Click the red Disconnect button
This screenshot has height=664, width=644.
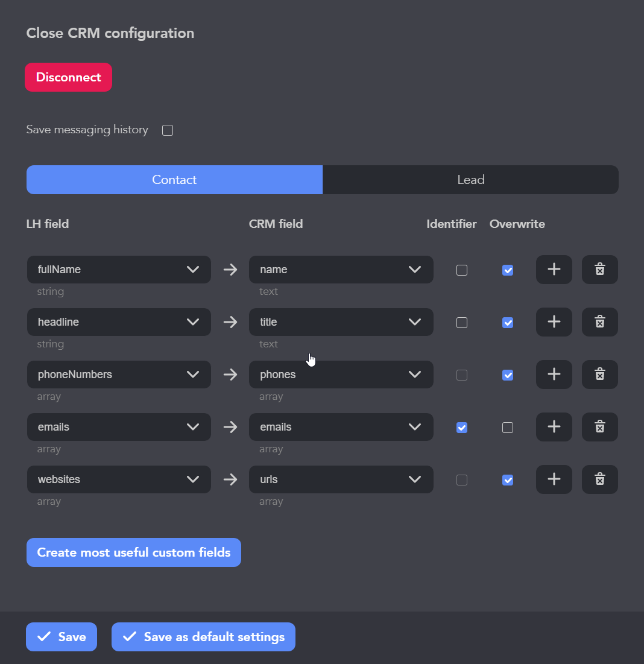68,77
